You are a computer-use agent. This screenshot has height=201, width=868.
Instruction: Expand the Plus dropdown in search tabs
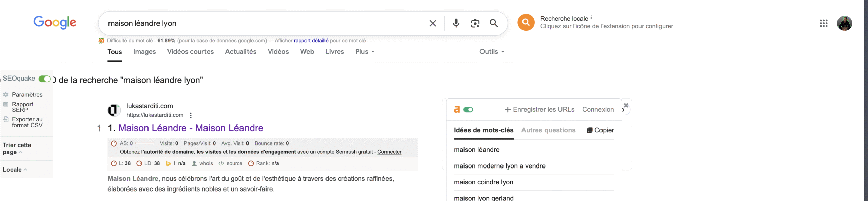tap(365, 52)
